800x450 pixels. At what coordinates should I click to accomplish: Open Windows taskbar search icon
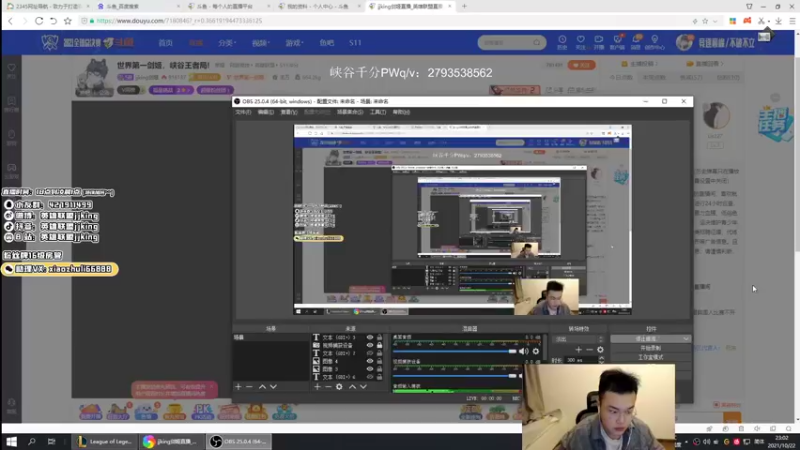(32, 441)
